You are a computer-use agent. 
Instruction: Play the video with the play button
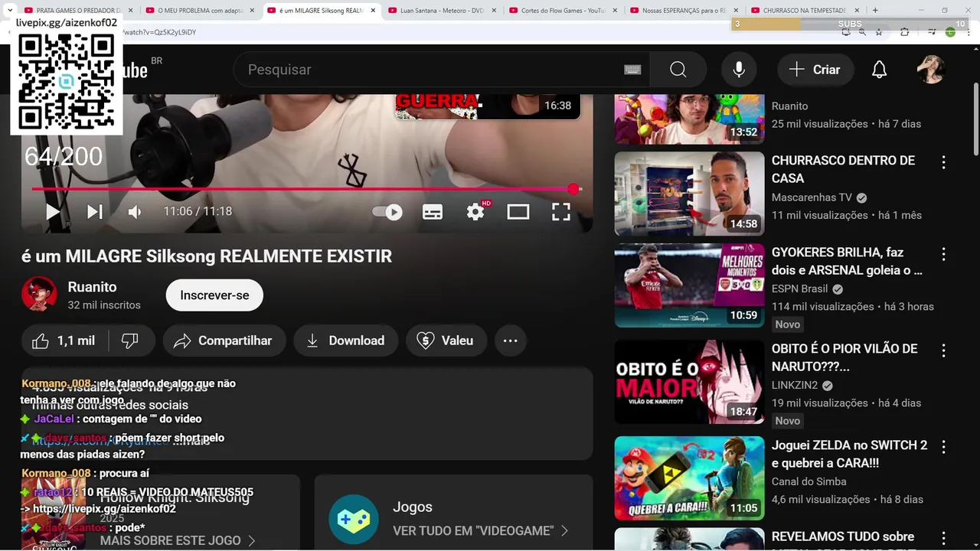[53, 212]
